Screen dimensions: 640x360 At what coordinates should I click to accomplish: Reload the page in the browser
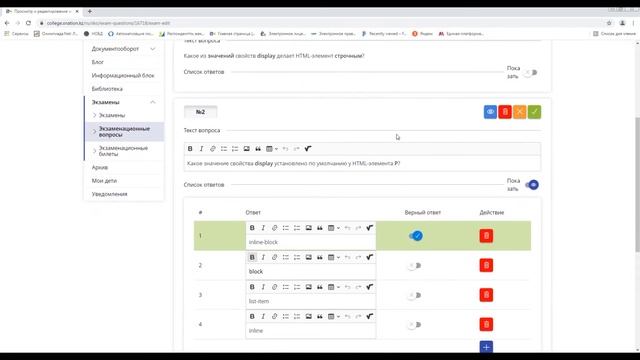28,23
